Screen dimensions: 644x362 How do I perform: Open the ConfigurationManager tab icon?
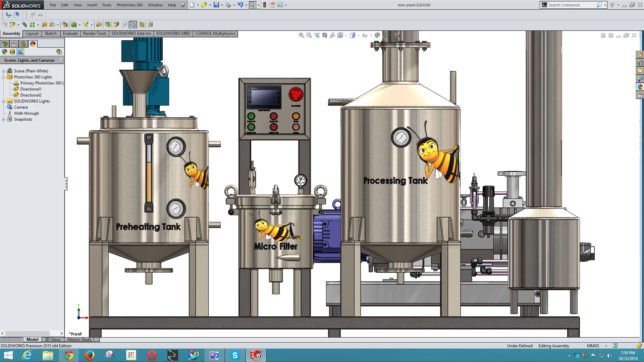click(23, 44)
